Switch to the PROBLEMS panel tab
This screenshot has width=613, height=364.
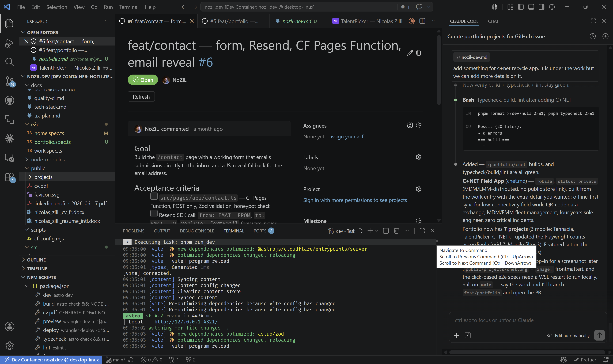(x=133, y=231)
